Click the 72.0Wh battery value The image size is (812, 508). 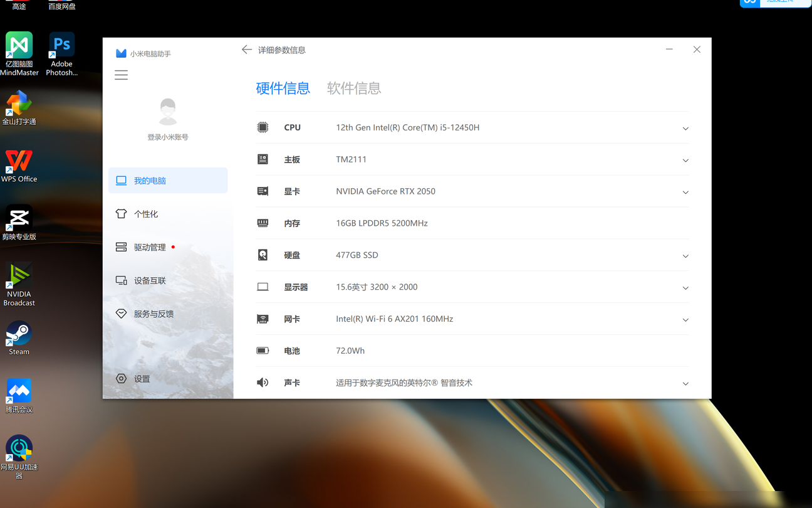[x=350, y=351]
